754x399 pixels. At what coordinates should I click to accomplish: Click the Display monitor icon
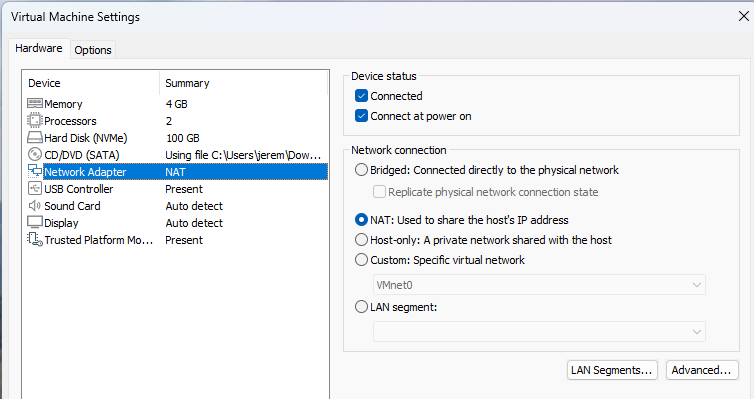(x=35, y=223)
